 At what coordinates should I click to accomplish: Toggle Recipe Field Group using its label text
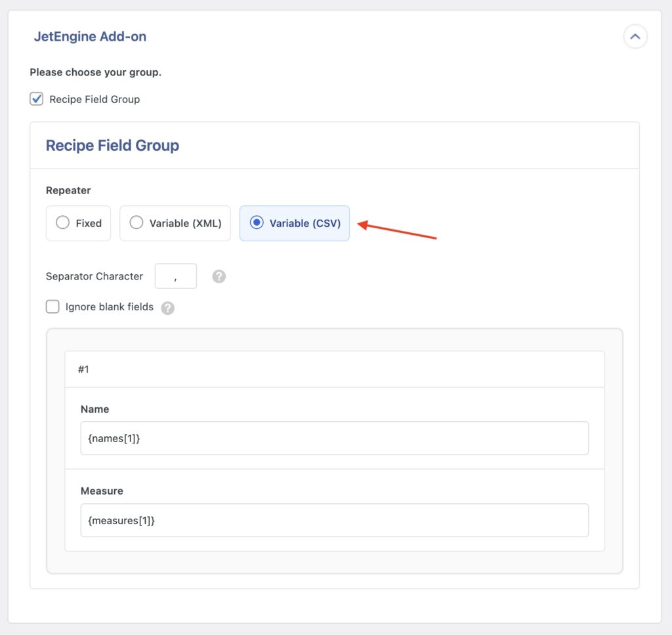click(x=94, y=99)
